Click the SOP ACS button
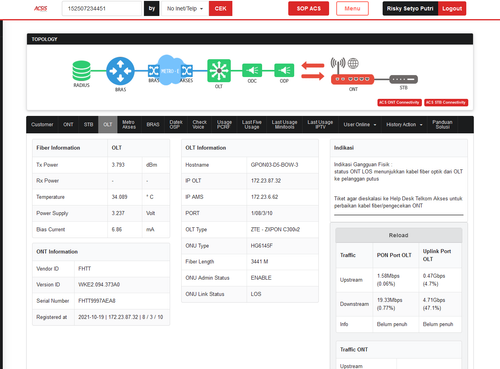 click(x=309, y=9)
